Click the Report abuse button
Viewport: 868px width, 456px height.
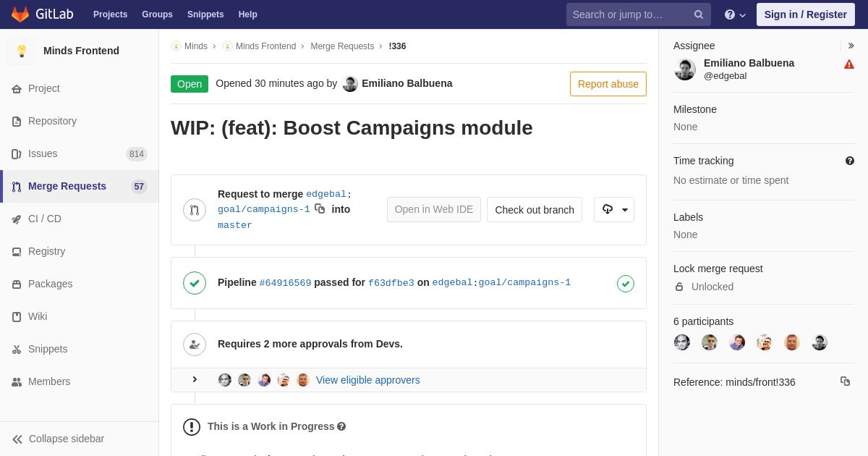(x=608, y=84)
